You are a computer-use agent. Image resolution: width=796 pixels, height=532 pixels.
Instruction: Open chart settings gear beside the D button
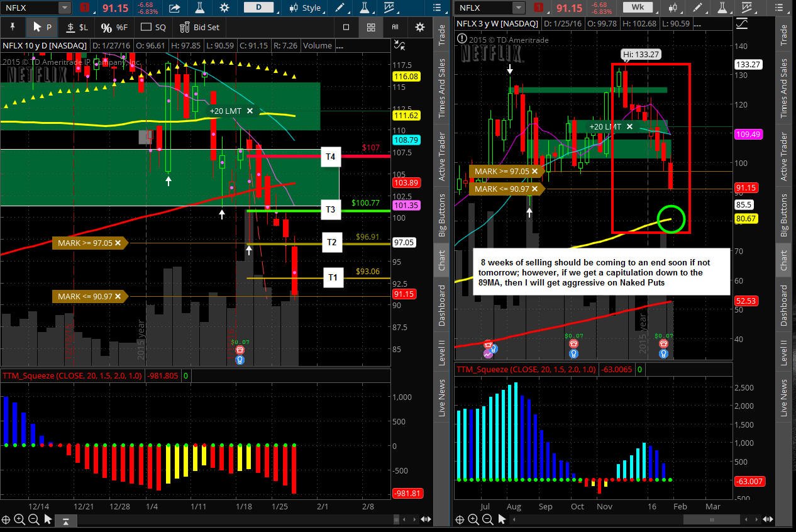224,8
